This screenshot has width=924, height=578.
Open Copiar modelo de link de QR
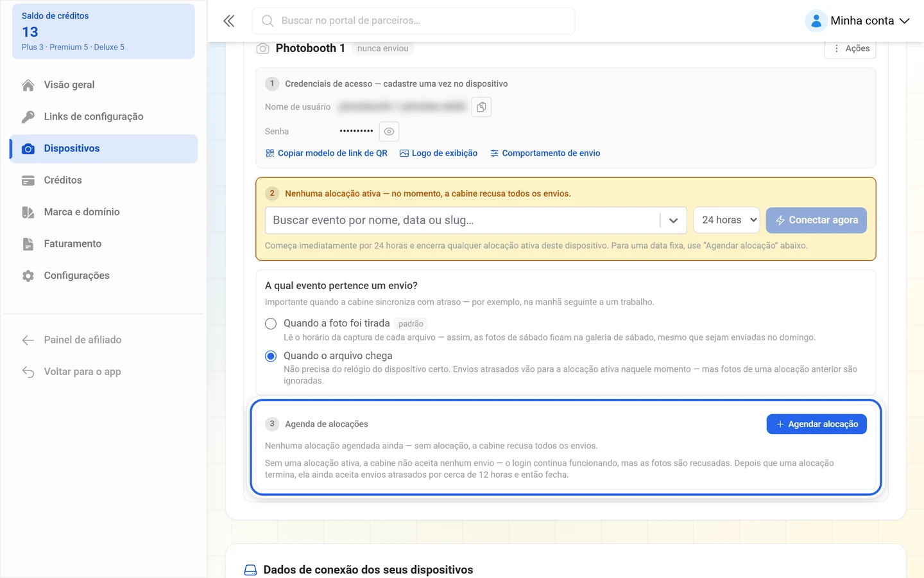click(x=327, y=153)
